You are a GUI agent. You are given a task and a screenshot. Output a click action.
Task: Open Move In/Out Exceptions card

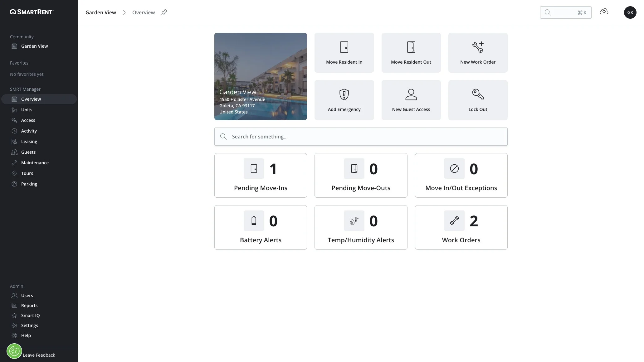461,175
